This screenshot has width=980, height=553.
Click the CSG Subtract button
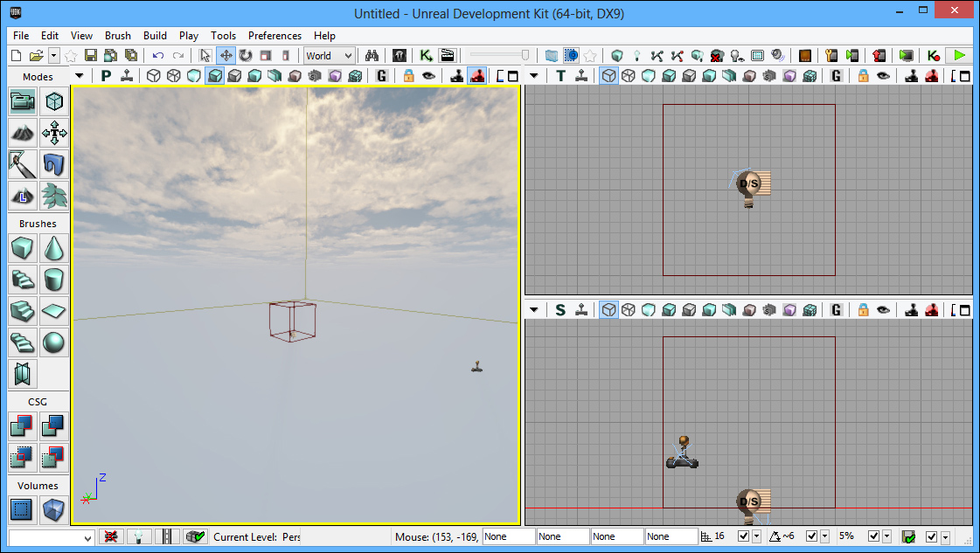[54, 425]
